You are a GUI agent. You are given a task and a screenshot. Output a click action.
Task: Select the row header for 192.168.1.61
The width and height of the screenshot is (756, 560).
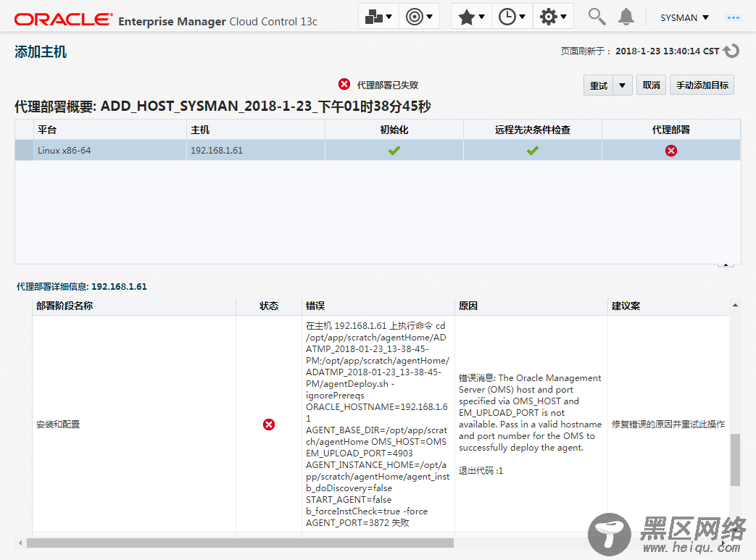pyautogui.click(x=24, y=151)
